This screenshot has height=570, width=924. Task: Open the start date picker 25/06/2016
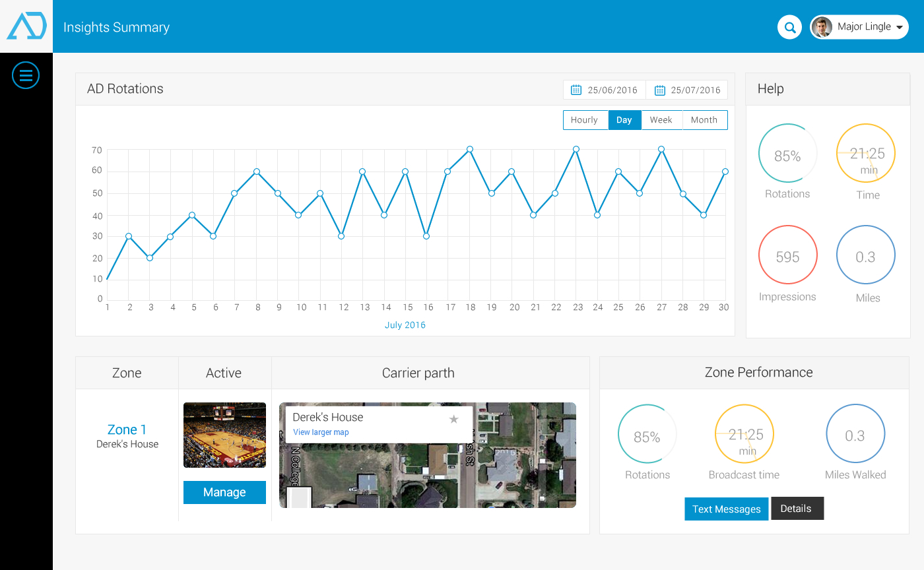click(612, 90)
